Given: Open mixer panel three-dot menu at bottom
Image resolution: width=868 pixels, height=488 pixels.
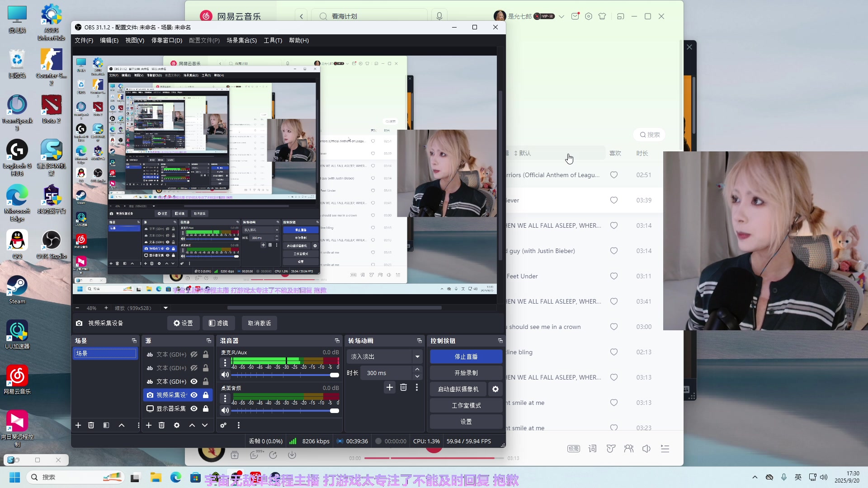Looking at the screenshot, I should click(239, 425).
